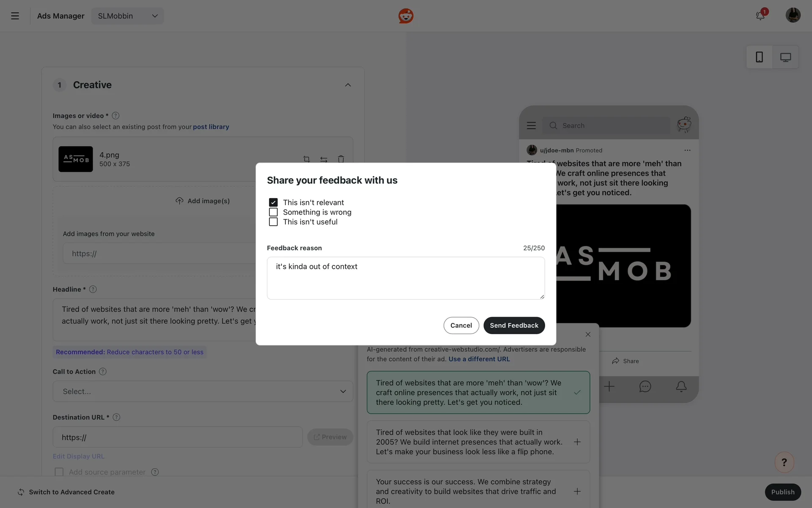Switch preview to desktop monitor view
812x508 pixels.
(785, 57)
